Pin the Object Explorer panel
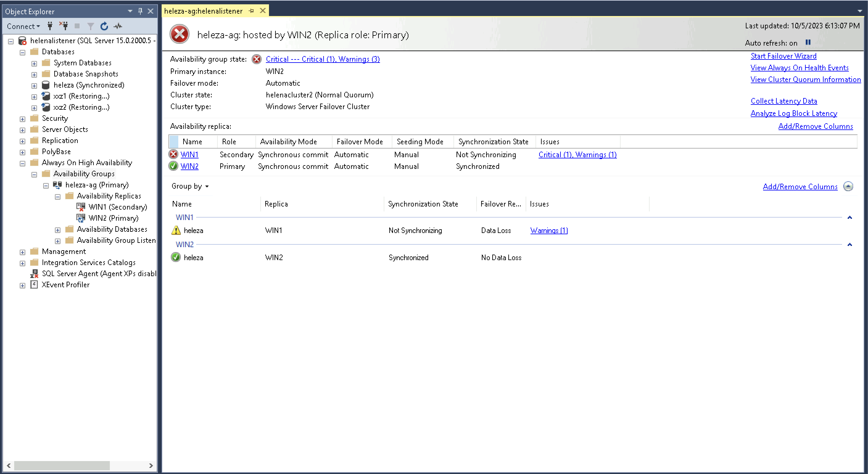868x474 pixels. [x=141, y=11]
